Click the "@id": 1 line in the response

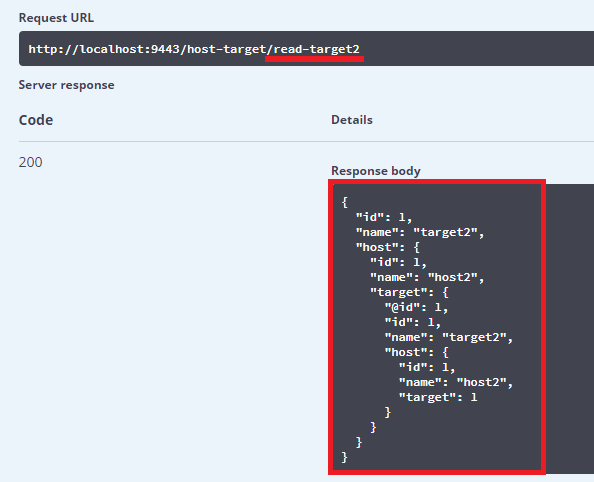click(416, 307)
